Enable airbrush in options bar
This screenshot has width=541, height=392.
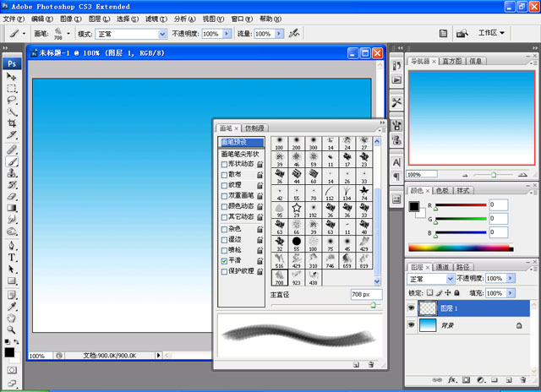pyautogui.click(x=294, y=34)
